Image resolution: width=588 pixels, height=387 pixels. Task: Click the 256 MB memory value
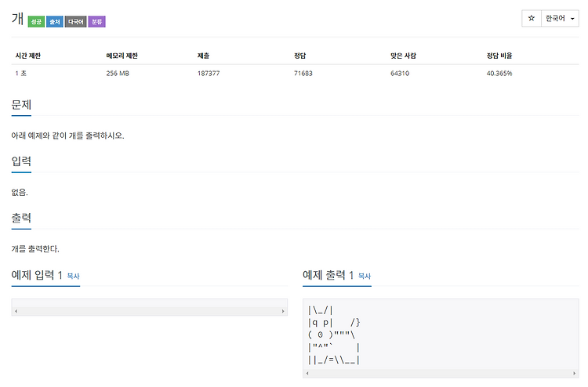tap(118, 74)
